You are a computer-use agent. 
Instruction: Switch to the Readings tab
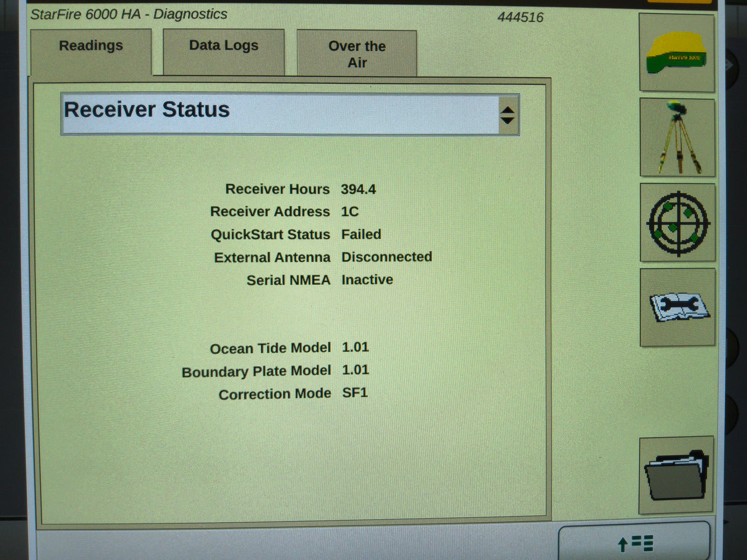coord(91,52)
